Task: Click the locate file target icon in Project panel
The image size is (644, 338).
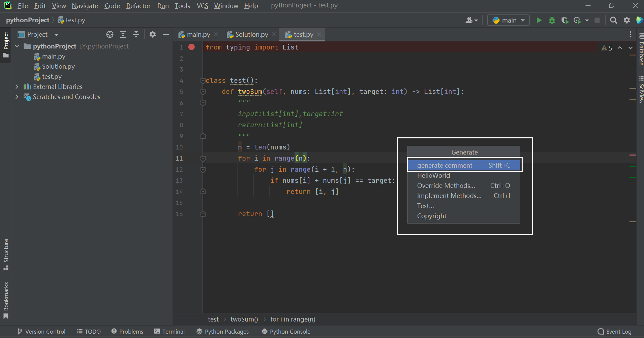Action: point(110,34)
